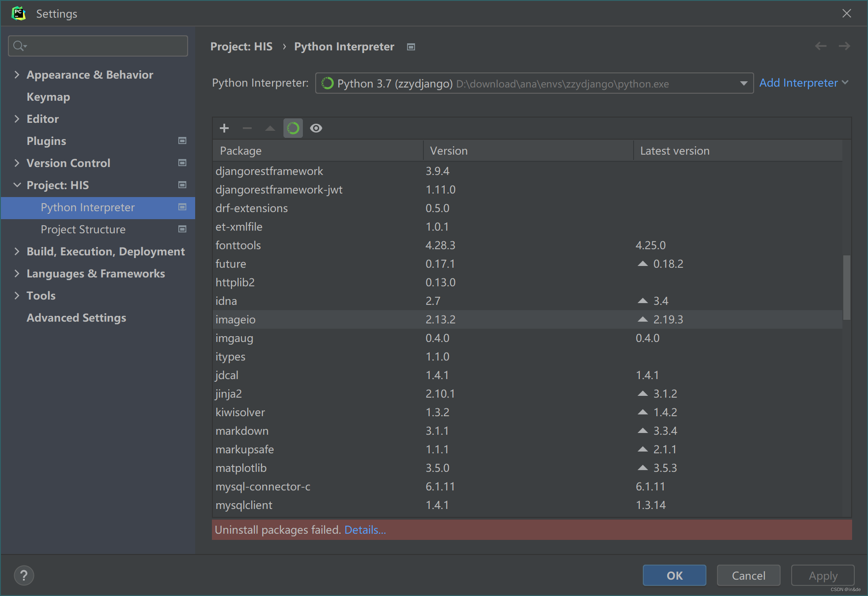Click the upgrade arrow next to future 0.18.2

pyautogui.click(x=643, y=264)
